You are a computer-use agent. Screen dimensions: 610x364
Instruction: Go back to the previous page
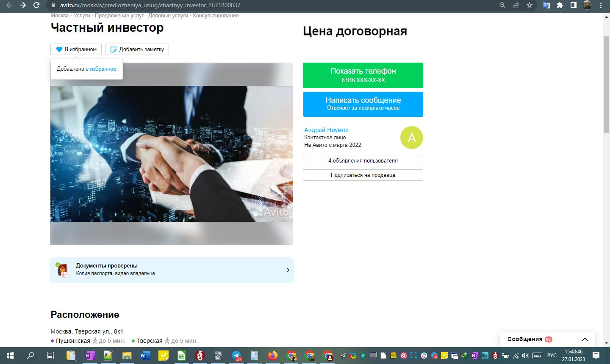pyautogui.click(x=9, y=5)
